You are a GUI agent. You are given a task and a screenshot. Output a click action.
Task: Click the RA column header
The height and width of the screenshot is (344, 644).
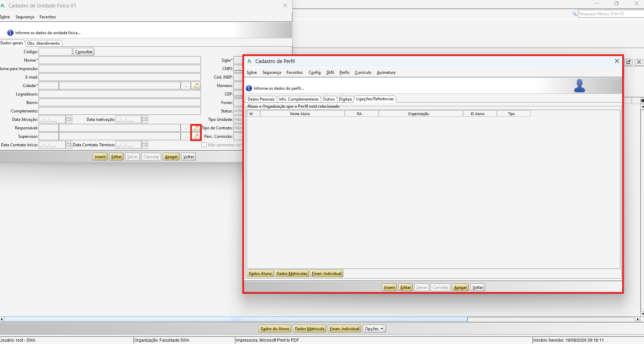click(x=362, y=114)
